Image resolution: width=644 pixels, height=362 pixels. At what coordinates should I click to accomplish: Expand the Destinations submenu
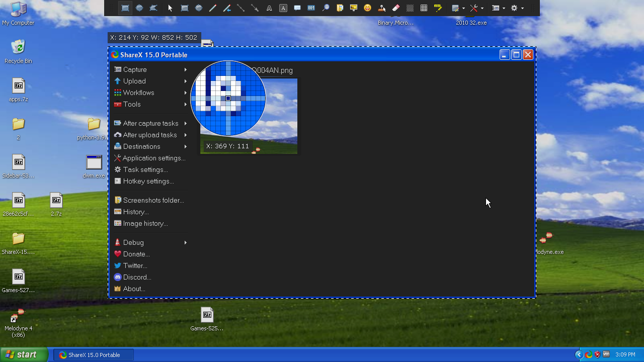[x=150, y=146]
